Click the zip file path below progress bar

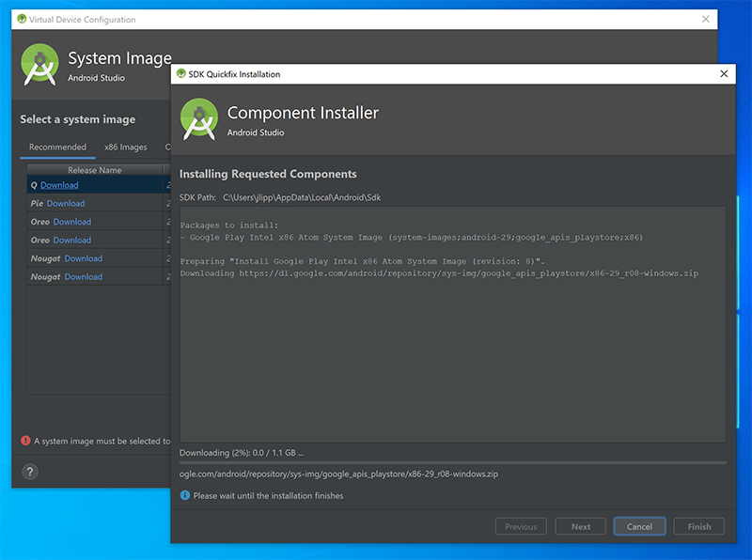[338, 474]
